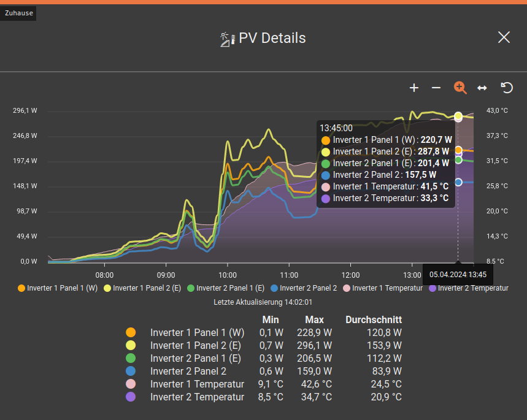Click the Letzte Aktualisierung 14:02:01 text

pos(263,302)
